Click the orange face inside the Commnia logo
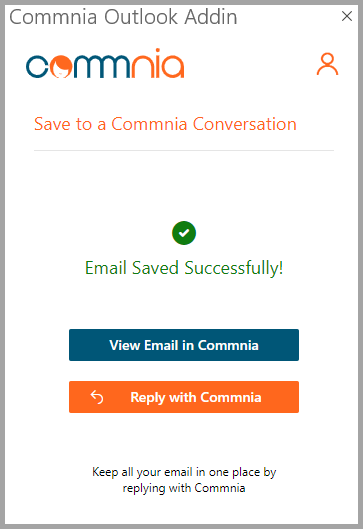 tap(61, 66)
